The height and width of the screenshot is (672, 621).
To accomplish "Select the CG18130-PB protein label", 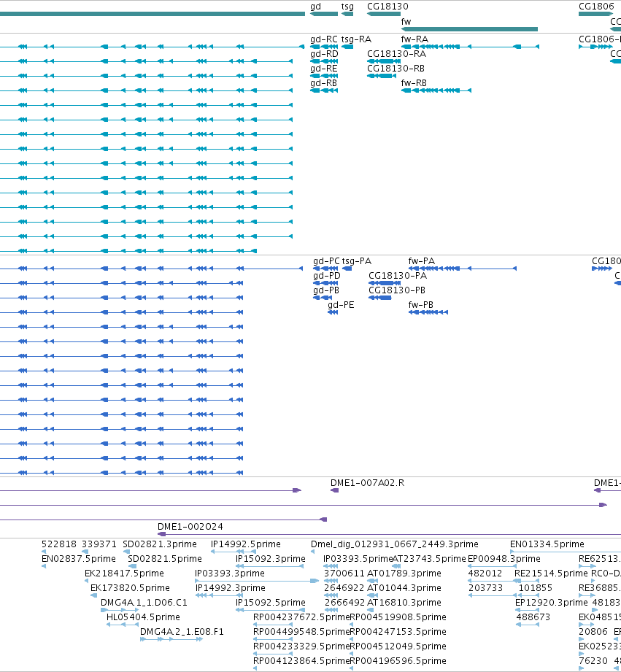I will [x=397, y=290].
